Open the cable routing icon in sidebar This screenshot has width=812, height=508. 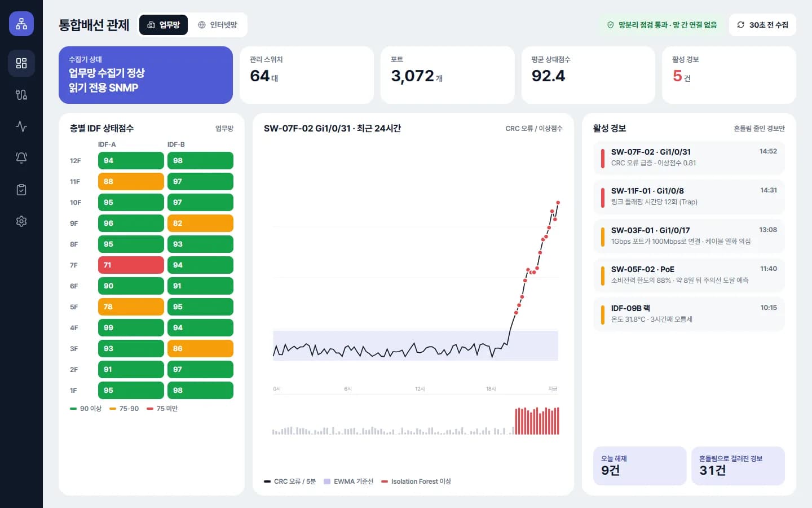pos(21,95)
